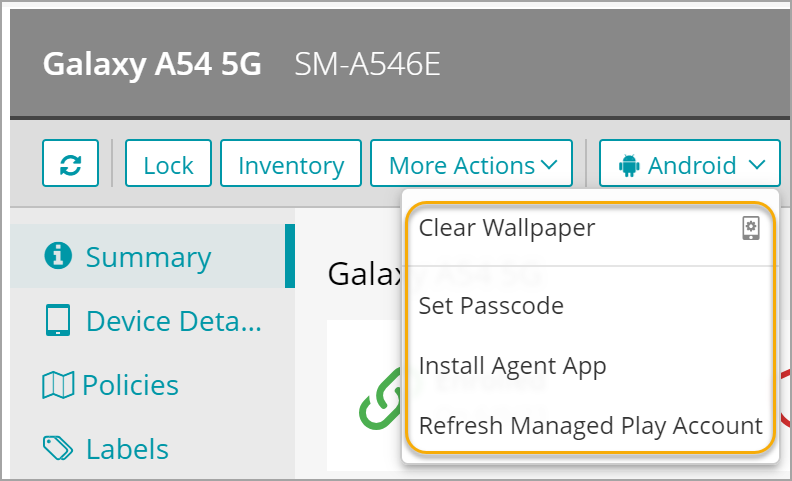Viewport: 792px width, 481px height.
Task: Click the Android robot icon
Action: [x=629, y=165]
